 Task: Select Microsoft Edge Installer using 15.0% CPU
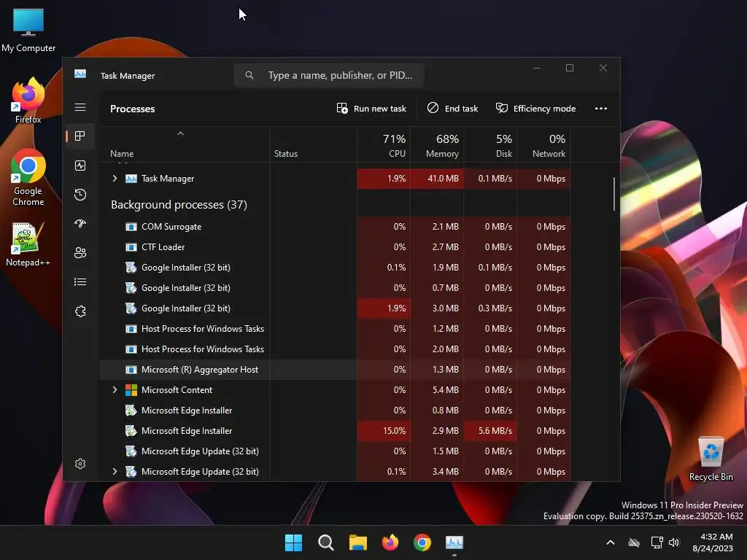point(334,430)
